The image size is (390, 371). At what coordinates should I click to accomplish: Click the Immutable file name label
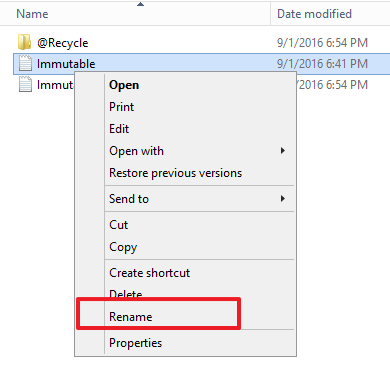pos(66,64)
